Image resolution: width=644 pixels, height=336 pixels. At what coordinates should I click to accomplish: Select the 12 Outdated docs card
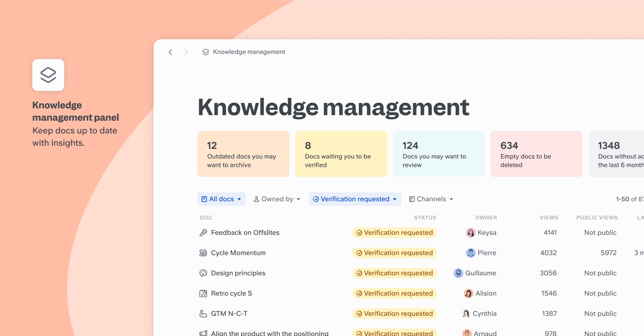coord(243,154)
